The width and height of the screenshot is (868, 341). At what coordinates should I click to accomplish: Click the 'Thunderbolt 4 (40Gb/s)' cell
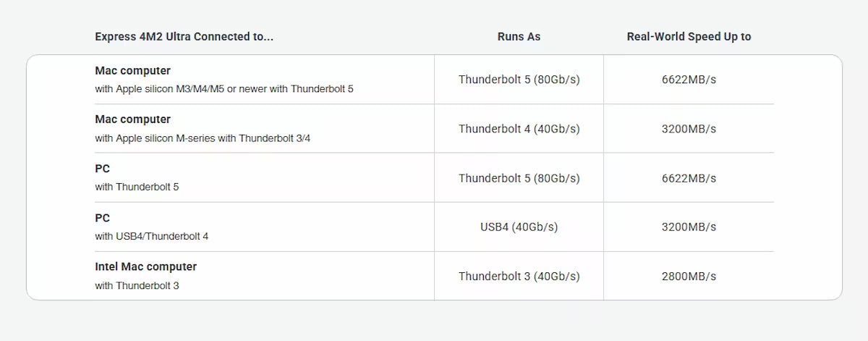pos(519,129)
